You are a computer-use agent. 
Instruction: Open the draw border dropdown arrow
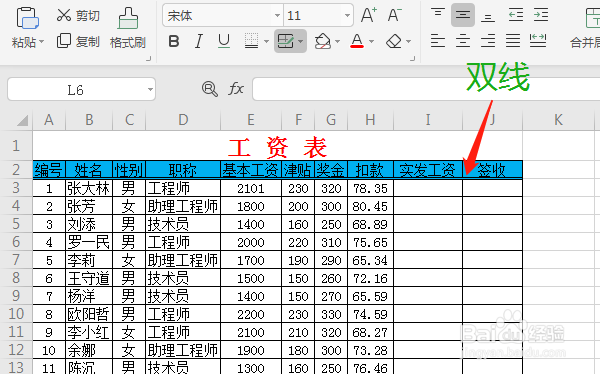(300, 41)
